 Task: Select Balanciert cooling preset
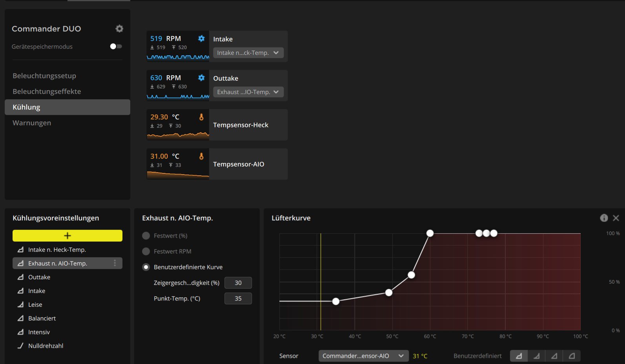pos(67,318)
